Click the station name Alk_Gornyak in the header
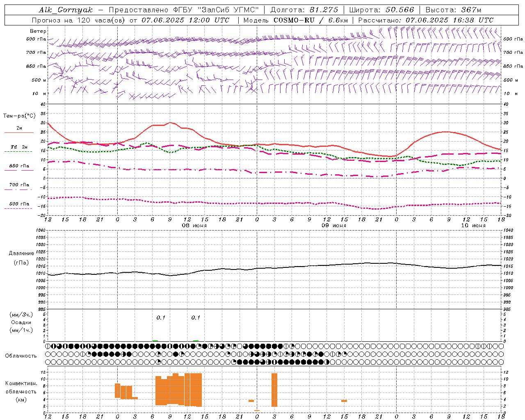The height and width of the screenshot is (420, 525). 66,10
